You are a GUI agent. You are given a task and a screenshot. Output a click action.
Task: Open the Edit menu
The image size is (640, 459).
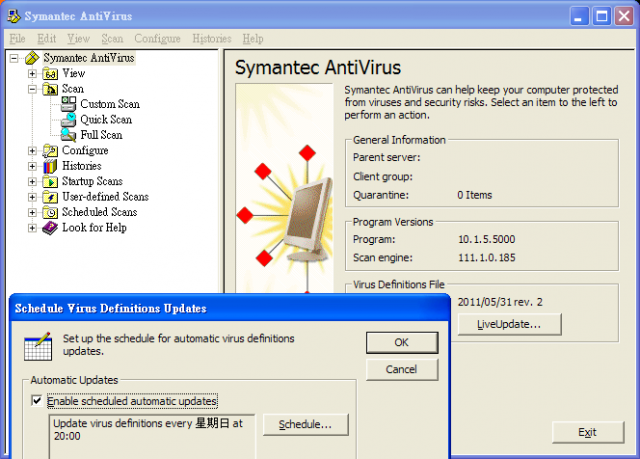point(47,39)
